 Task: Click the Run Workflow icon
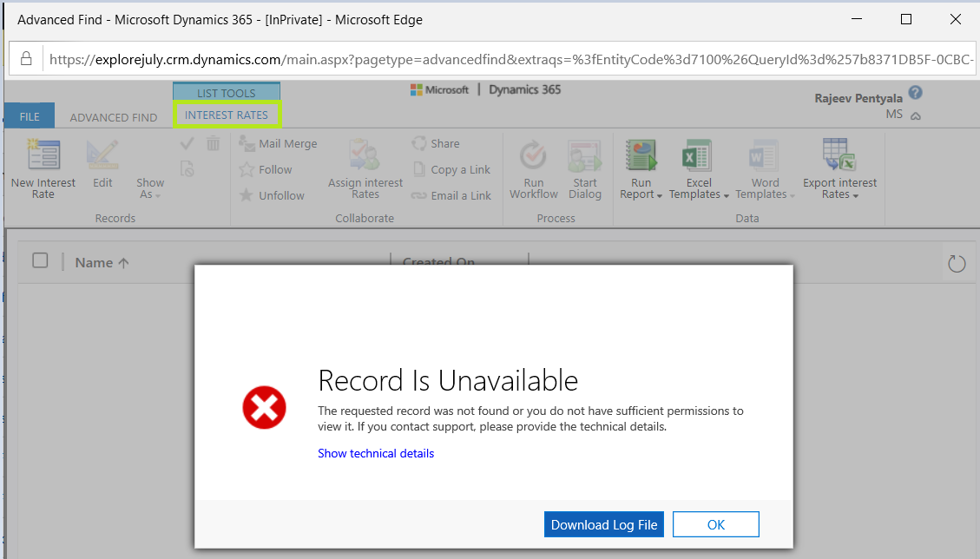tap(533, 155)
